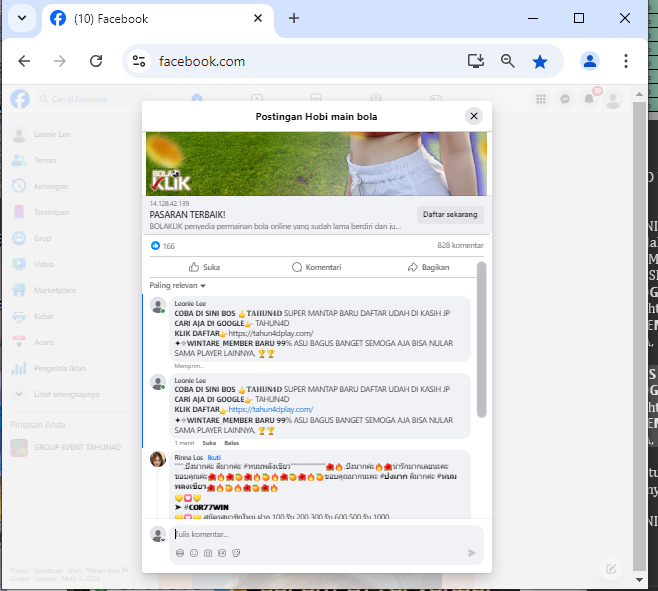
Task: Send the comment with the arrow icon
Action: click(x=472, y=553)
